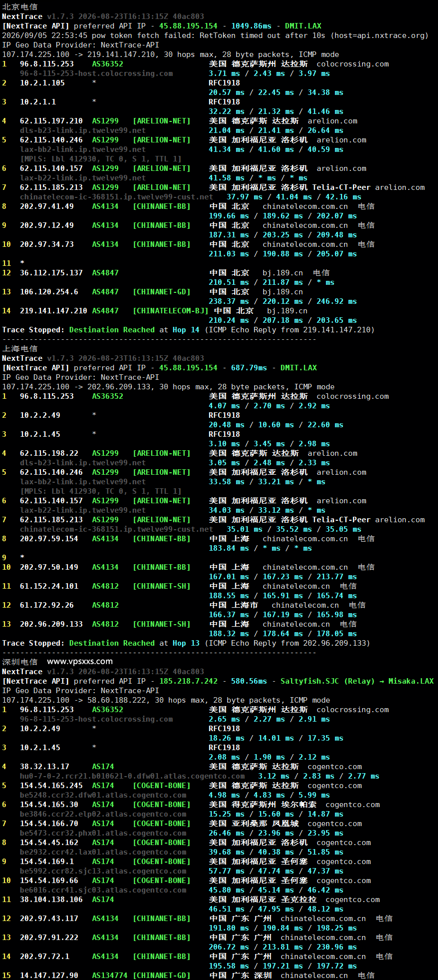438x980 pixels.
Task: Click hostname 'be3846.ccr22.elp02.atlas.cogentco.com'
Action: [x=103, y=814]
